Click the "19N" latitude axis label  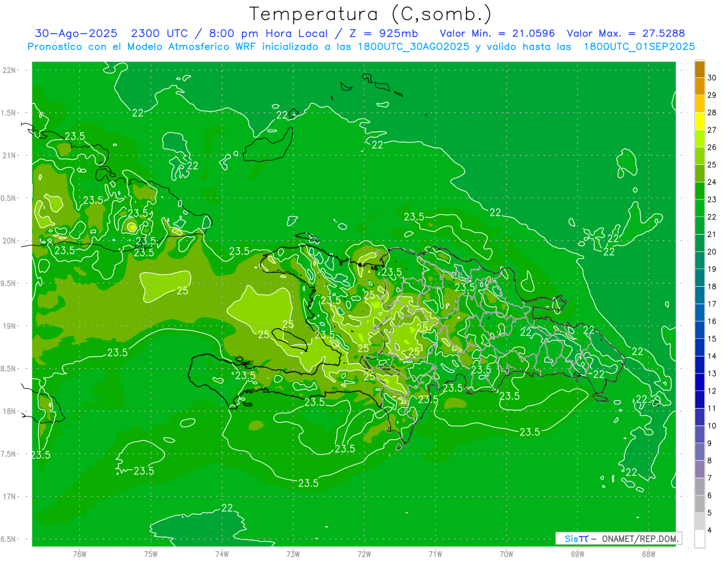click(10, 326)
